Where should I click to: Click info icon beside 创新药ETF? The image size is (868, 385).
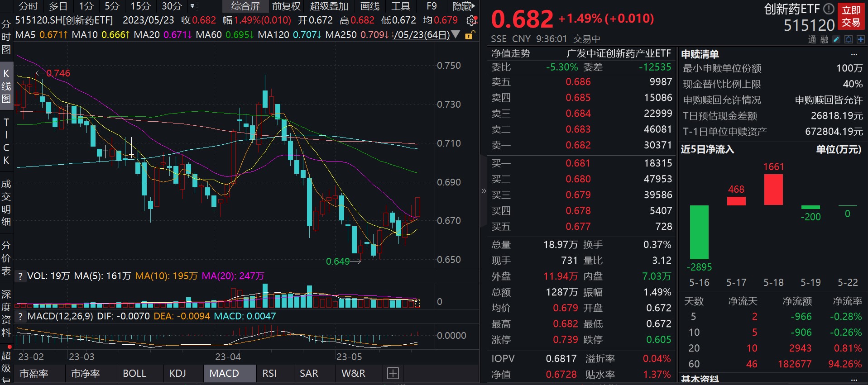pyautogui.click(x=829, y=9)
